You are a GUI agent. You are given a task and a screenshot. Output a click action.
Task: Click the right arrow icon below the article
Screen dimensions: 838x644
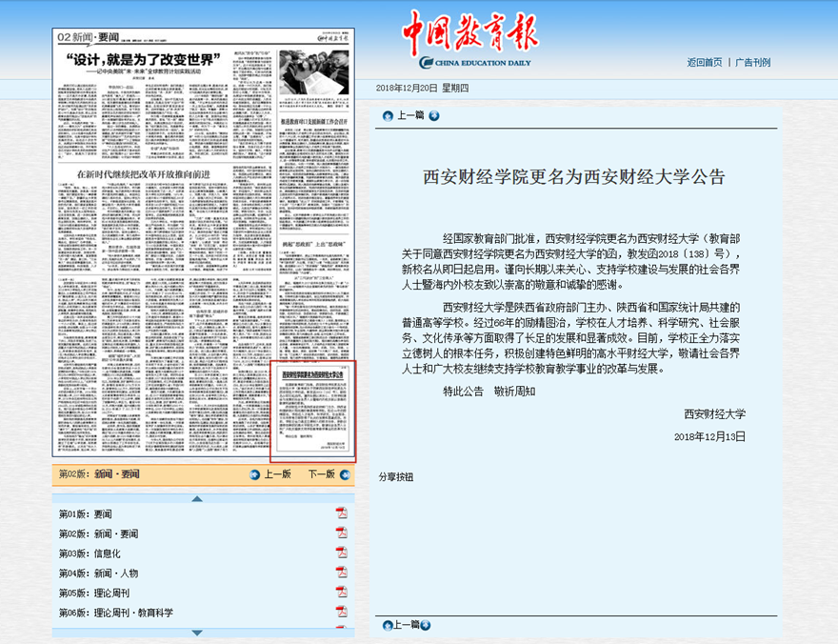click(x=426, y=625)
